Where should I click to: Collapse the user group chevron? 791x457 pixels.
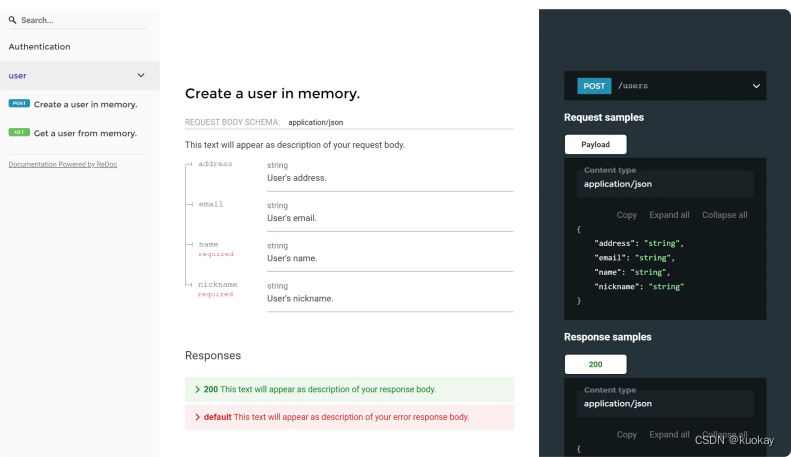coord(141,75)
